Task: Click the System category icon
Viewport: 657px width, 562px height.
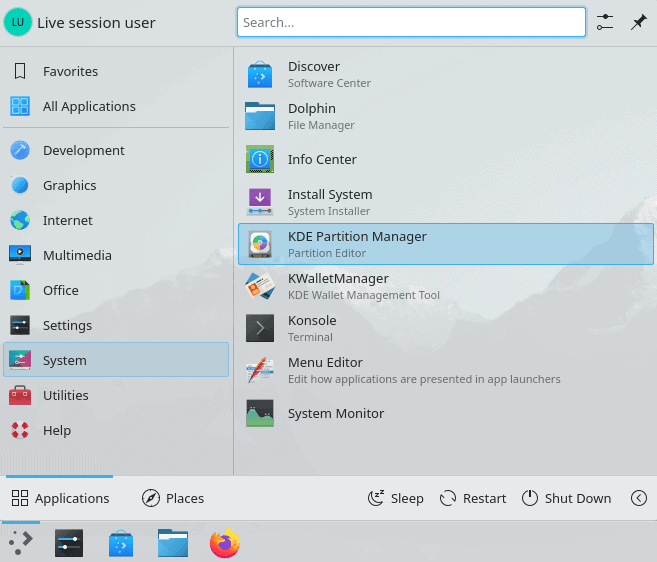Action: [x=20, y=360]
